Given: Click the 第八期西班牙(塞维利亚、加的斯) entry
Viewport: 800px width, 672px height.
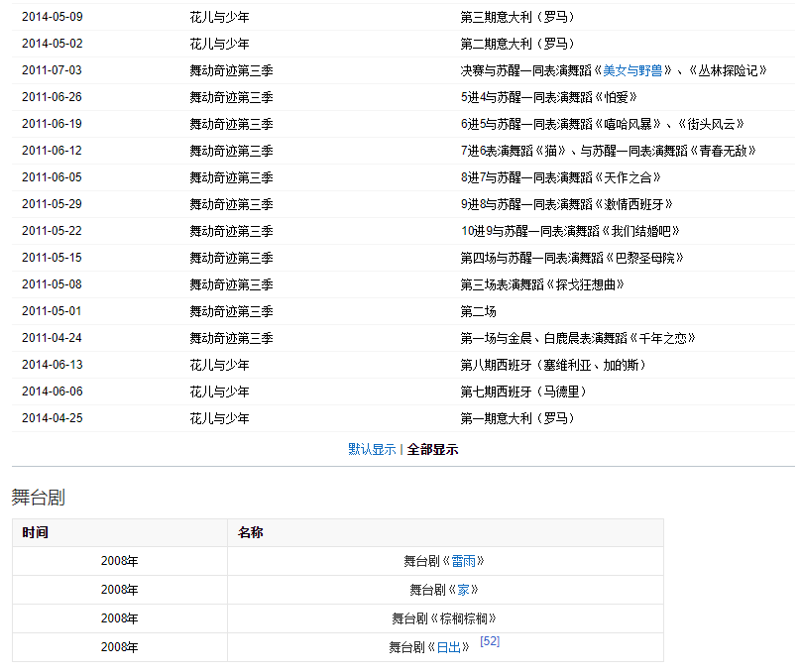Looking at the screenshot, I should [552, 365].
